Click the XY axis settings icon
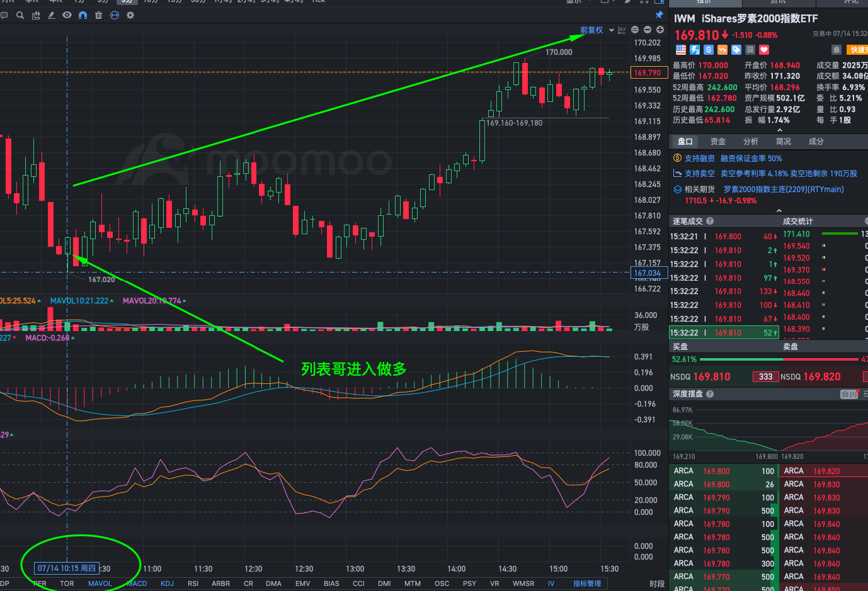 pyautogui.click(x=622, y=30)
